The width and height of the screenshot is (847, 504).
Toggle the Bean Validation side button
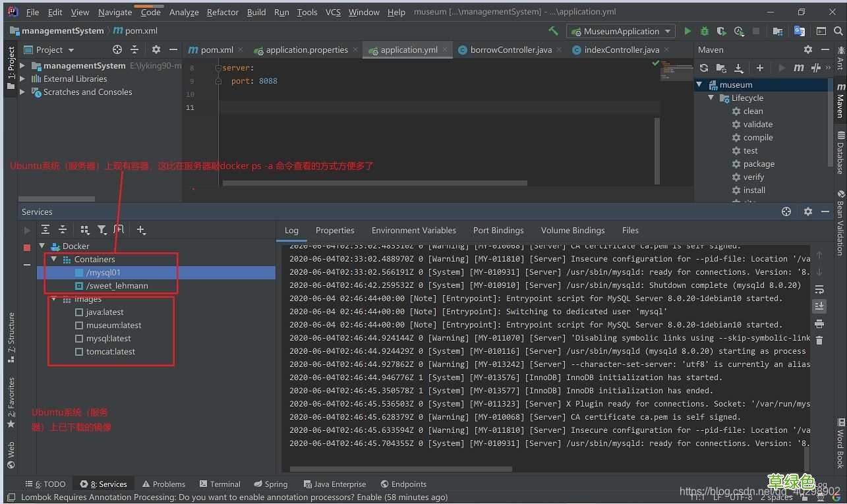tap(840, 223)
